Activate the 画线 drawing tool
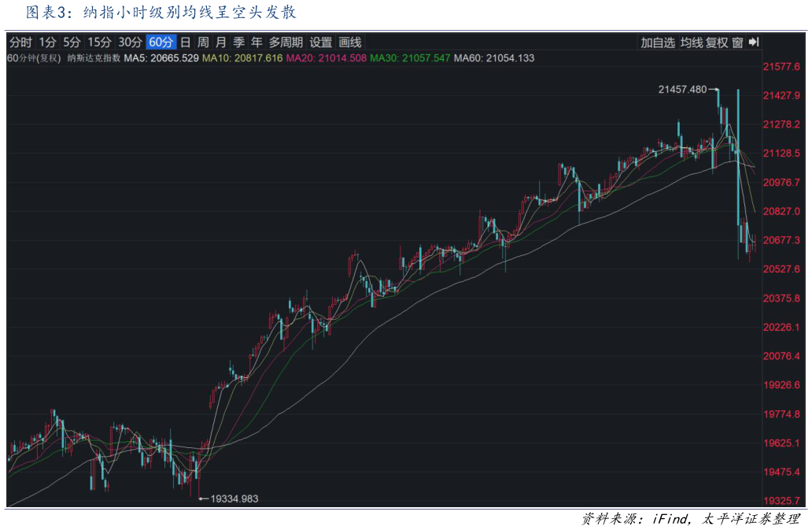This screenshot has width=812, height=530. tap(349, 43)
